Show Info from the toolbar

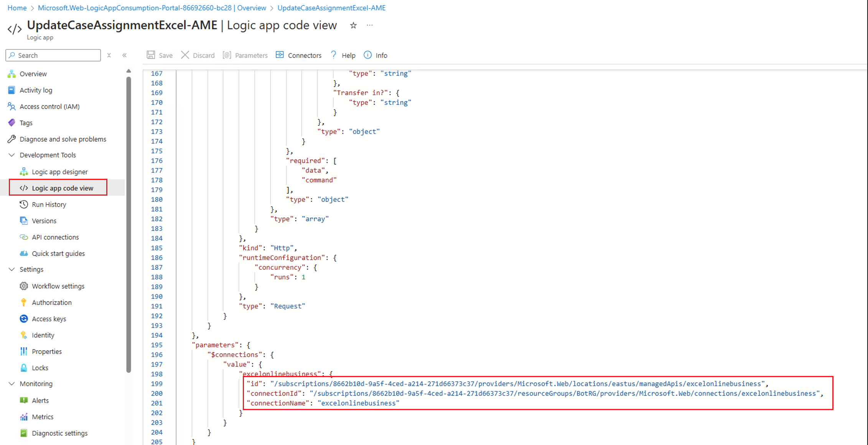[376, 55]
